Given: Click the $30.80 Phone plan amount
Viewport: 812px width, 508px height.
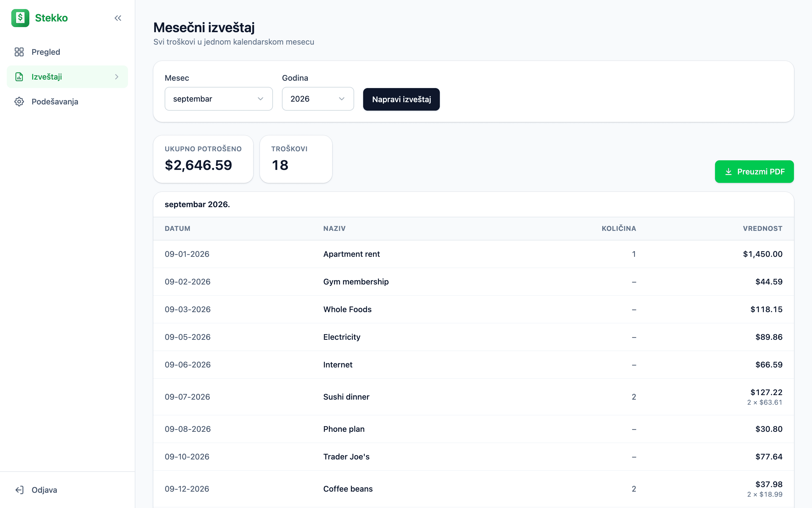Looking at the screenshot, I should click(769, 429).
